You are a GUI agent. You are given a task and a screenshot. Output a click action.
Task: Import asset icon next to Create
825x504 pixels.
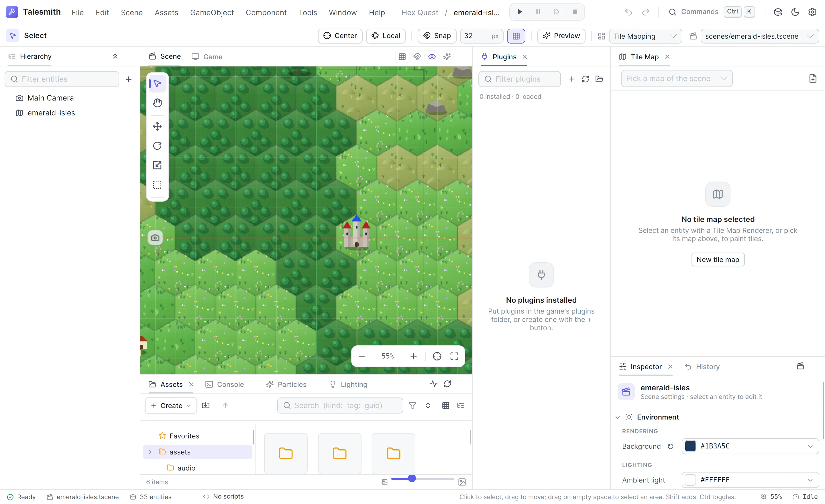206,405
